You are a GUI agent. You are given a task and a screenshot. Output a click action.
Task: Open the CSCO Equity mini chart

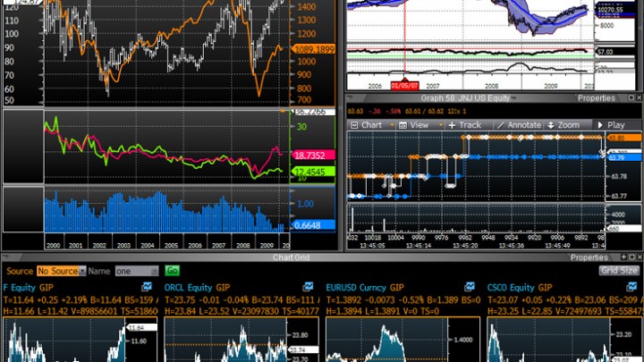click(x=564, y=340)
